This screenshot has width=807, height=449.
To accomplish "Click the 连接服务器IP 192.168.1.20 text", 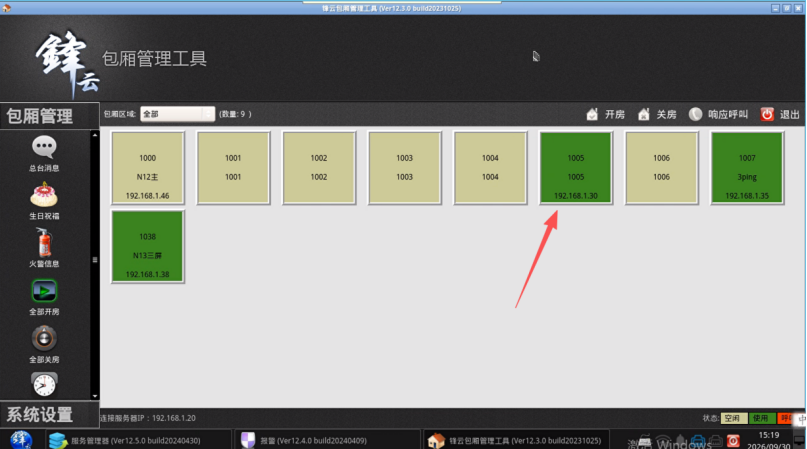I will [x=148, y=418].
